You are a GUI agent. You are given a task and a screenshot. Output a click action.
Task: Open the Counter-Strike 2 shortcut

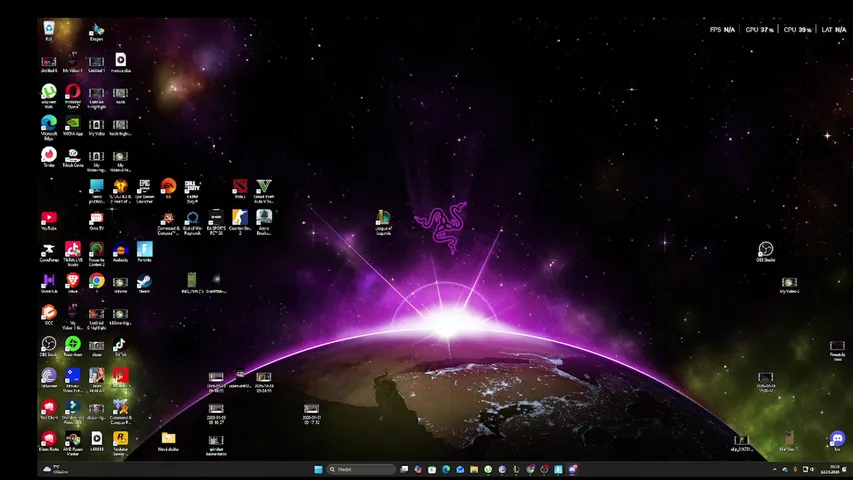pos(240,223)
